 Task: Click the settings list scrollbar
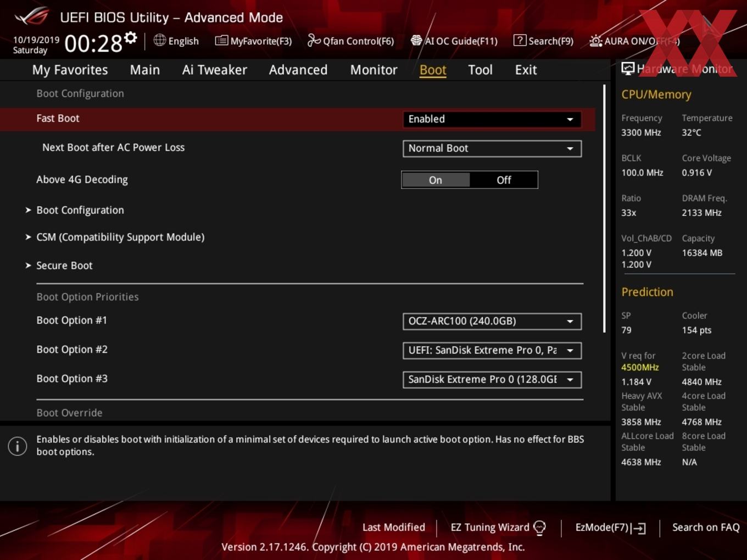click(x=604, y=209)
